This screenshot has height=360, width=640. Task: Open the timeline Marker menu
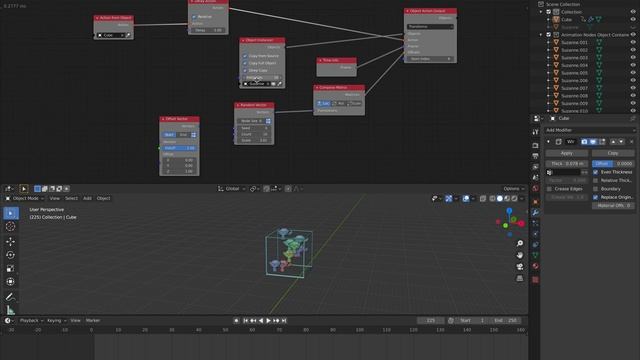click(93, 321)
